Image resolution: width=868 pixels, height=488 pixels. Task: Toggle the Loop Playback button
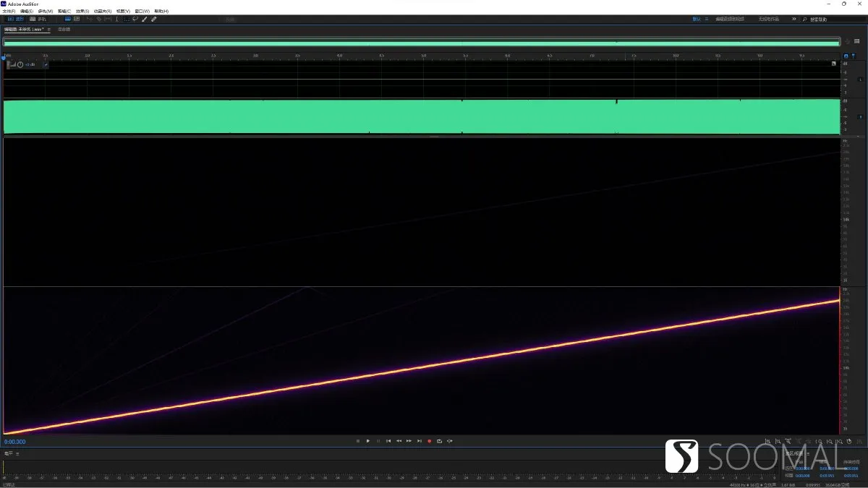(439, 441)
